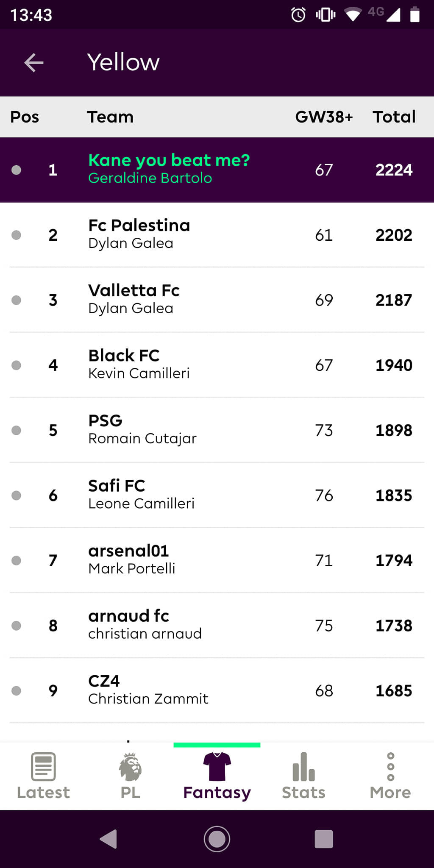Tap the More three-dots icon
Image resolution: width=434 pixels, height=868 pixels.
tap(390, 766)
